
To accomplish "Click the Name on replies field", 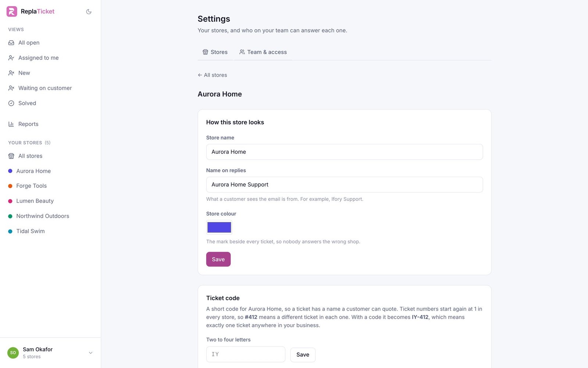I will (344, 185).
